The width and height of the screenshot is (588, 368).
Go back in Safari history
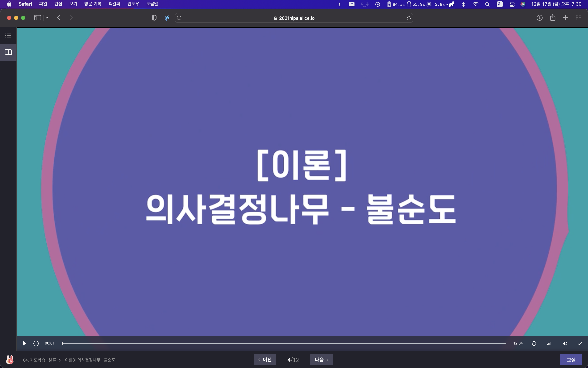click(59, 18)
